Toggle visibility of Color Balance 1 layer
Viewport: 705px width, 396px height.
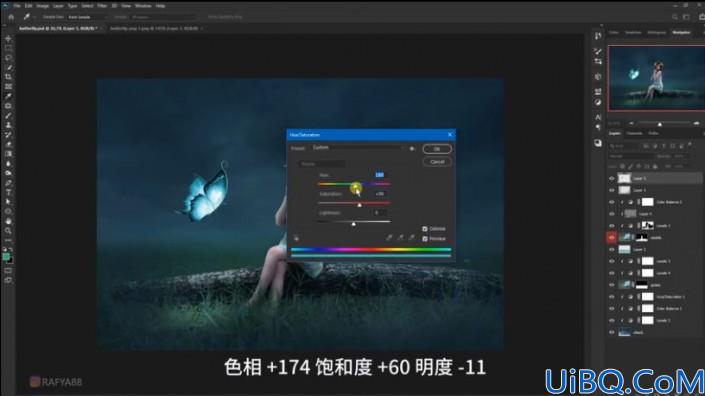point(611,309)
